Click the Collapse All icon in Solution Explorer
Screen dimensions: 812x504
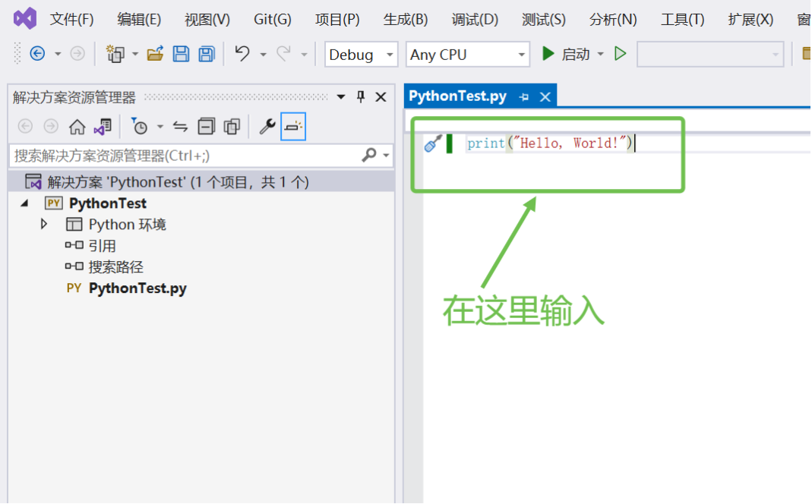207,126
